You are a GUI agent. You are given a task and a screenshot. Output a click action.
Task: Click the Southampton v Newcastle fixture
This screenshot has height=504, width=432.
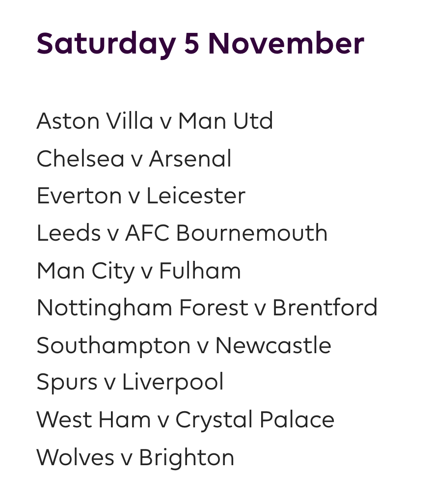(184, 345)
